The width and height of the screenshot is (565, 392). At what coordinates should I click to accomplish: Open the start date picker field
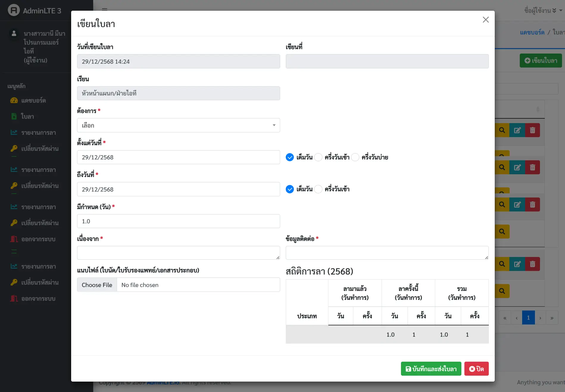[178, 157]
